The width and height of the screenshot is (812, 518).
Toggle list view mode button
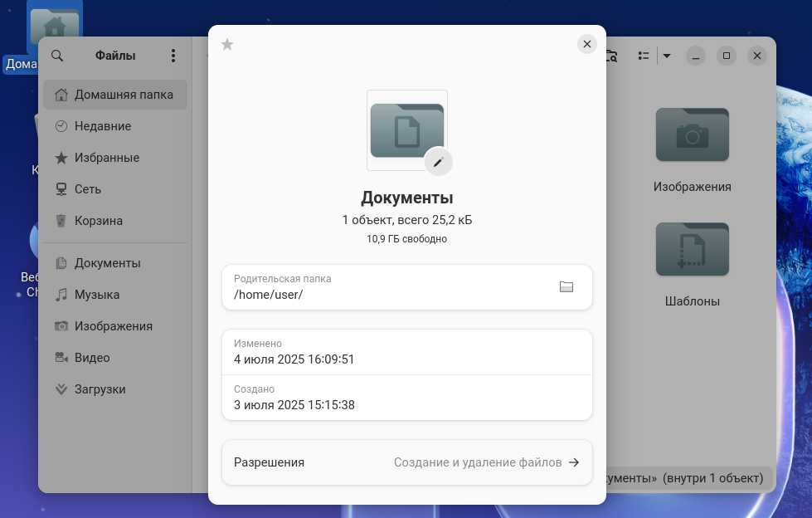[x=643, y=56]
